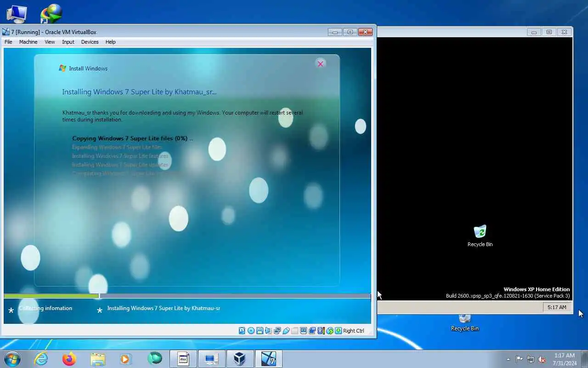Close the Windows XP VM window
Image resolution: width=588 pixels, height=368 pixels.
pos(565,32)
